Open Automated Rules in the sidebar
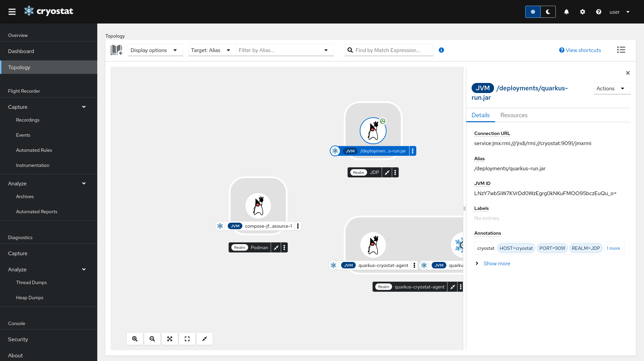The image size is (644, 361). coord(34,150)
